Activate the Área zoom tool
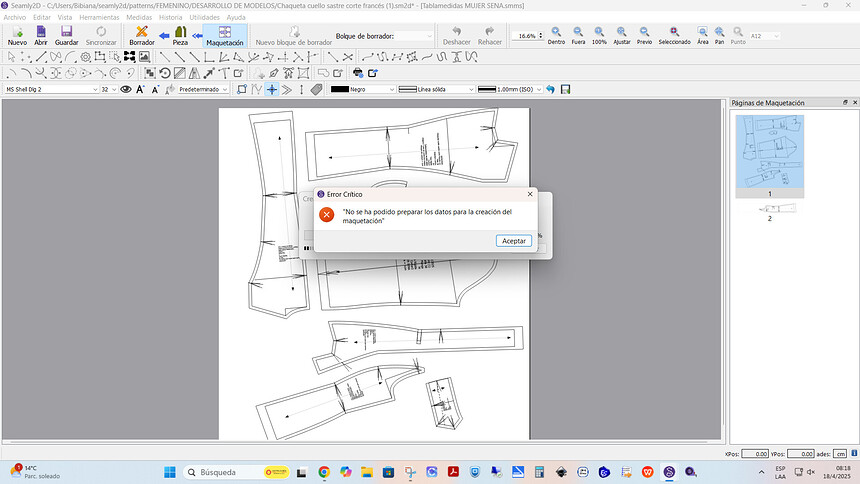860x484 pixels. [703, 36]
